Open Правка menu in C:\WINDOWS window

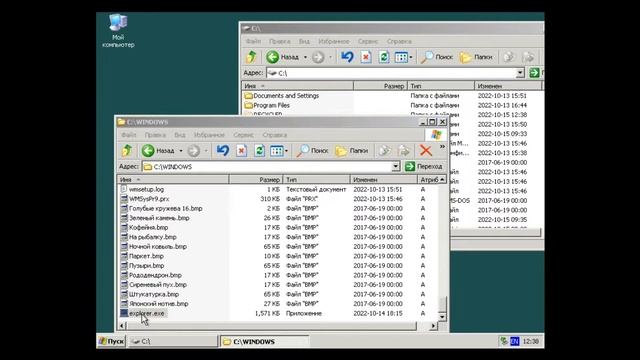coord(155,135)
